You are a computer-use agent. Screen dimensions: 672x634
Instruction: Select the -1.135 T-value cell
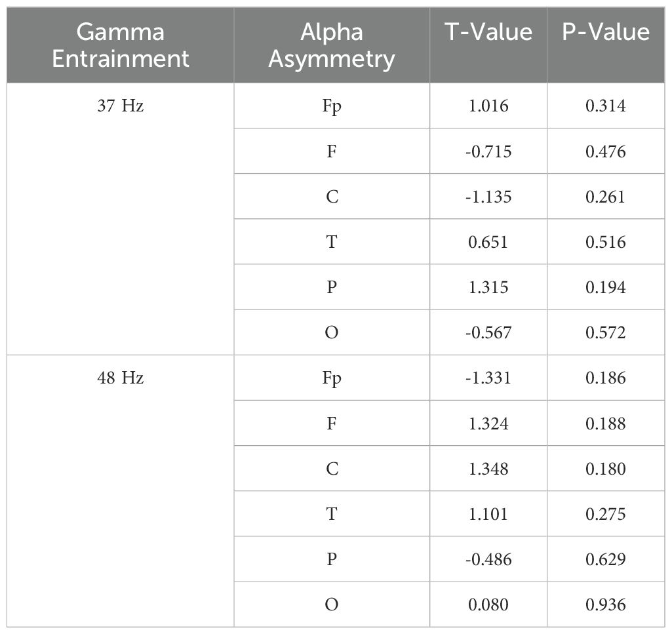[488, 196]
